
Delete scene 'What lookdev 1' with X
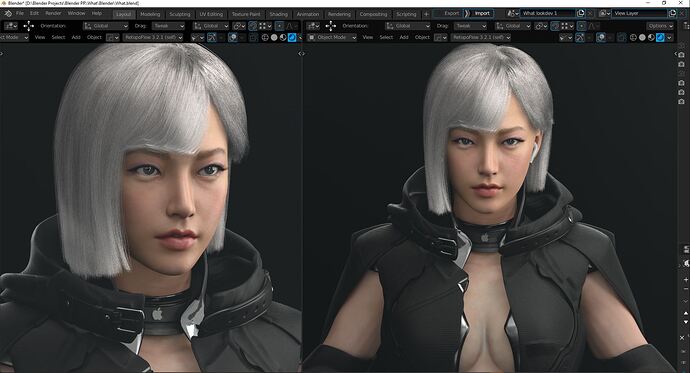(590, 13)
